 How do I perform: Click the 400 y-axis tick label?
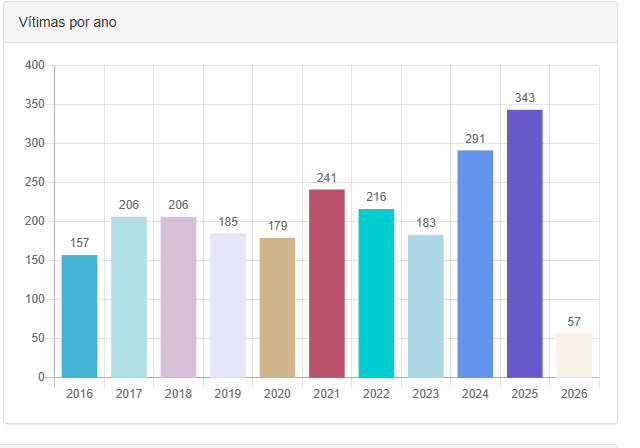[35, 65]
